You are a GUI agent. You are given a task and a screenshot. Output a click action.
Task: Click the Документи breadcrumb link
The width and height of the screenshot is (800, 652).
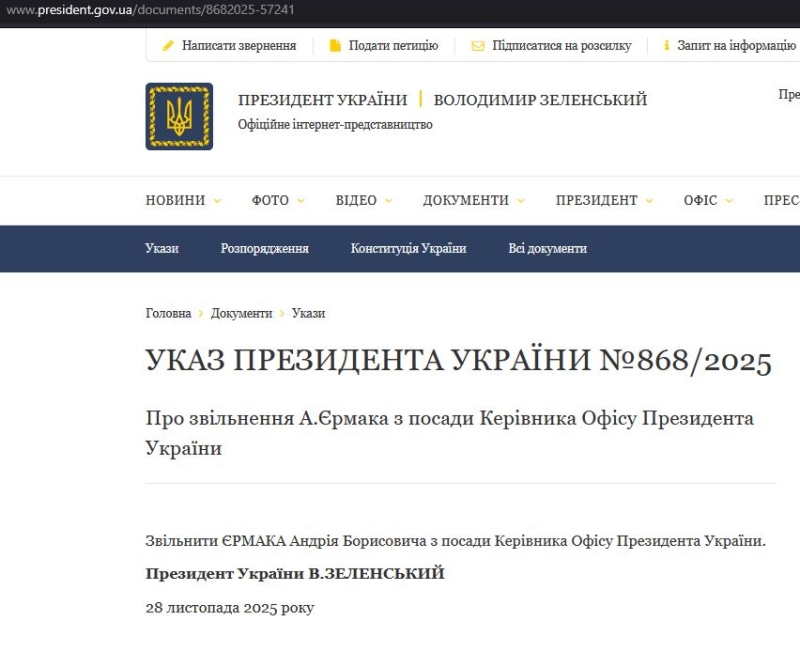[x=241, y=313]
